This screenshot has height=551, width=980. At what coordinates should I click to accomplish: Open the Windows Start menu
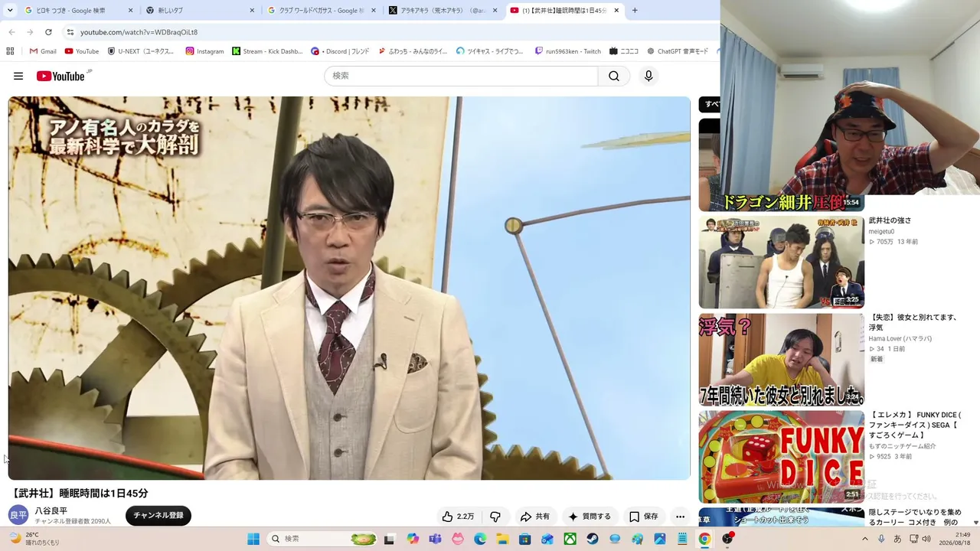(253, 539)
